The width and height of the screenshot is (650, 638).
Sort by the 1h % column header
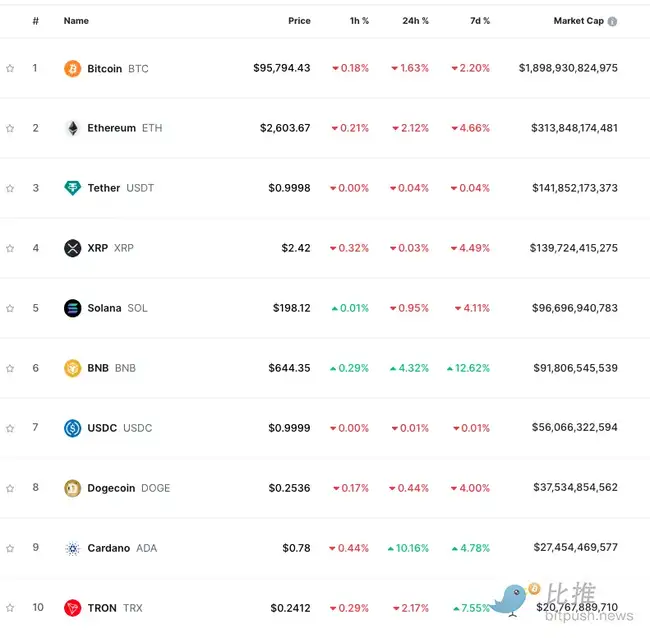point(358,21)
